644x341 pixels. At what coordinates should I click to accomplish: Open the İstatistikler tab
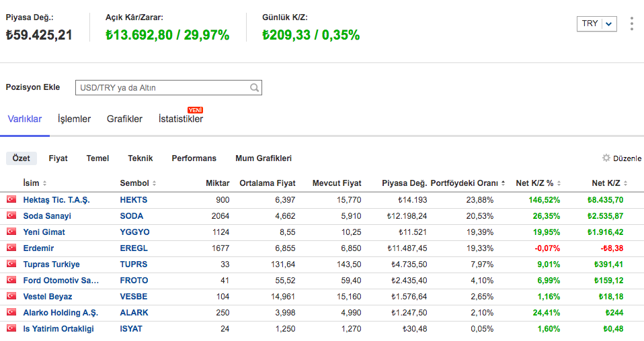point(180,119)
